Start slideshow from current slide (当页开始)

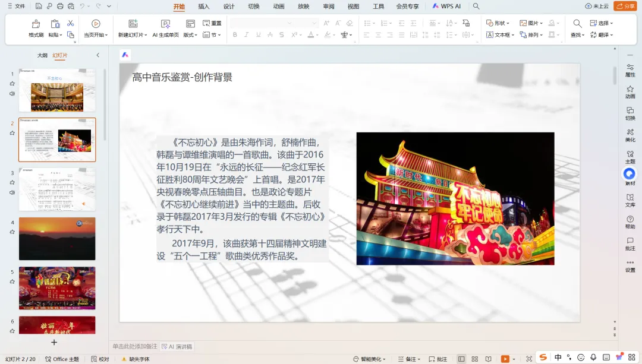pos(96,29)
